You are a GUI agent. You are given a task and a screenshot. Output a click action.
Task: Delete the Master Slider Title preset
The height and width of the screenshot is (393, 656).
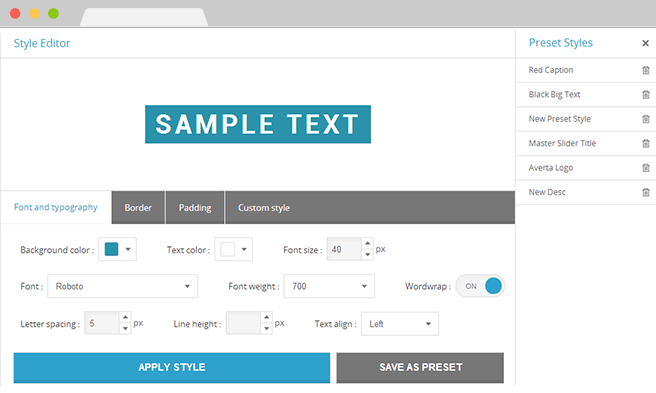[646, 144]
